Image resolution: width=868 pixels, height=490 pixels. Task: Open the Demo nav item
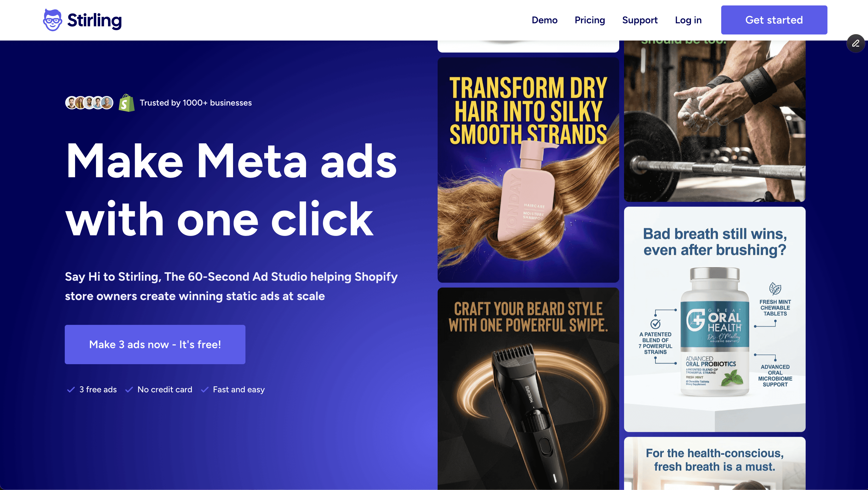coord(544,20)
